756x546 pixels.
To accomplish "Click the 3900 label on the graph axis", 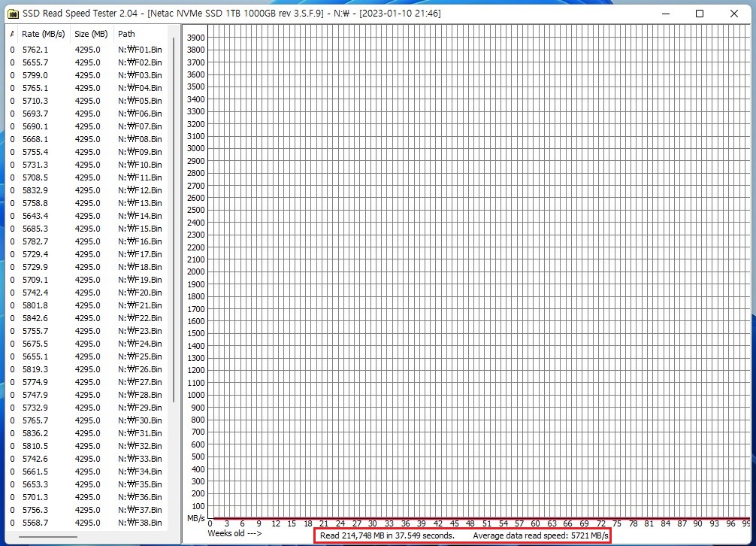I will coord(195,37).
